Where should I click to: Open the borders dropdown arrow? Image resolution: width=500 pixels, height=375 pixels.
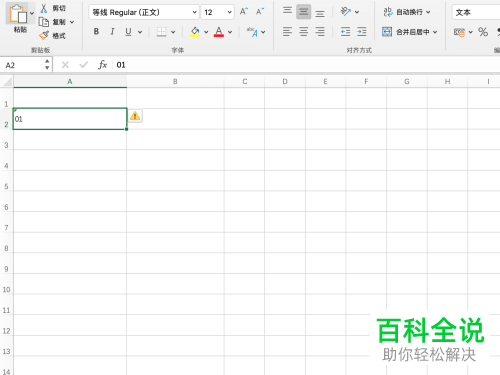[x=173, y=32]
